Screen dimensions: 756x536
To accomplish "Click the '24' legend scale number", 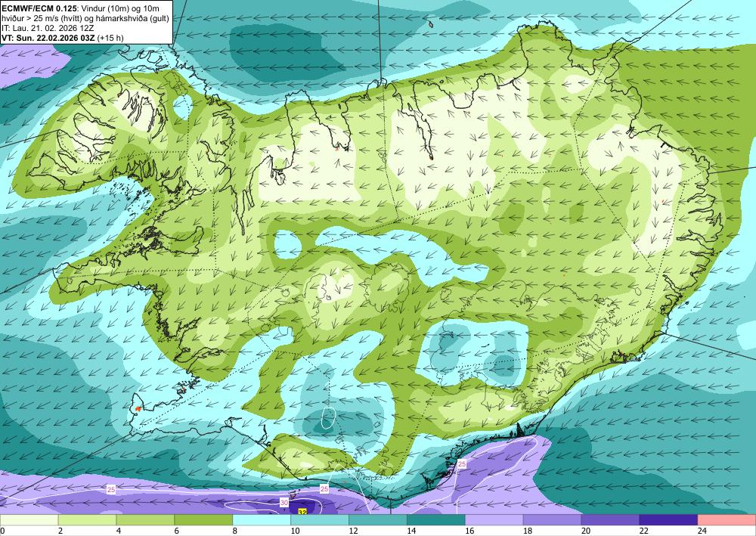I will point(702,531).
